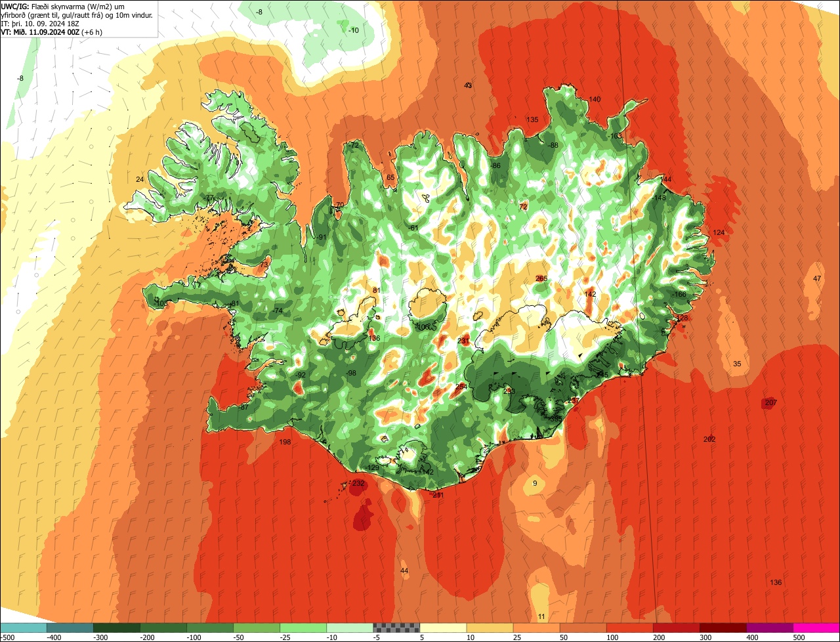Viewport: 840px width, 642px height.
Task: Click the map value '-92' in the southwest
Action: (x=301, y=375)
